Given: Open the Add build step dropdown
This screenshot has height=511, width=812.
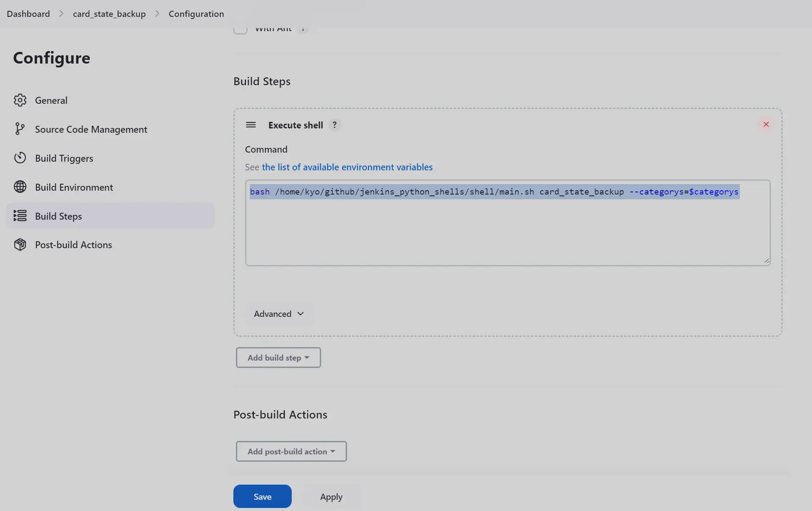Looking at the screenshot, I should click(x=278, y=358).
